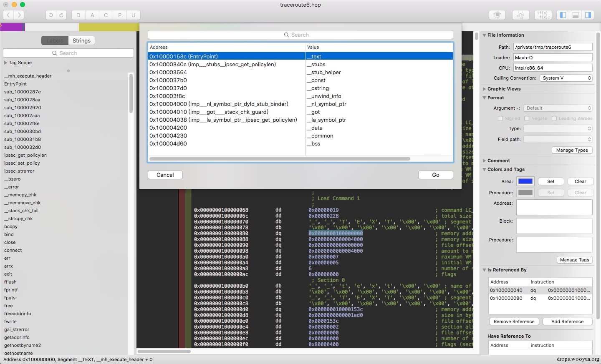
Task: Toggle the right inspector panel icon
Action: coord(588,15)
